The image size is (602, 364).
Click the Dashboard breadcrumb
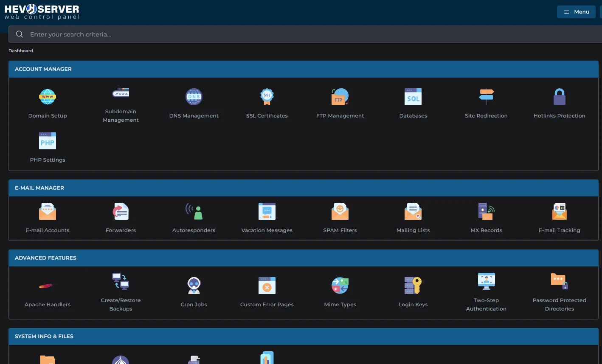coord(21,50)
